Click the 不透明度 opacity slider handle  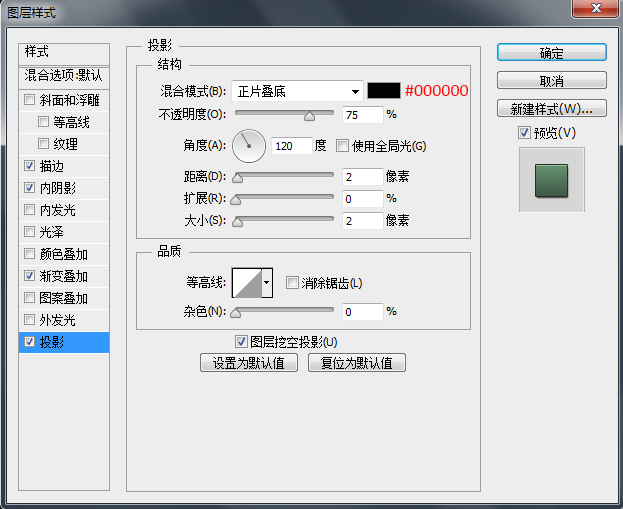(x=310, y=116)
